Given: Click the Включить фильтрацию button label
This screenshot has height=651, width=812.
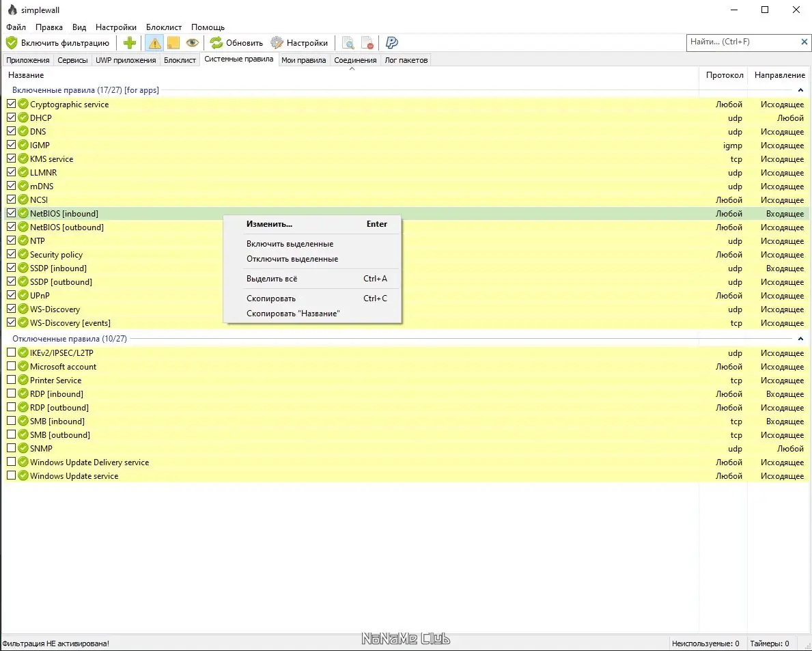Looking at the screenshot, I should pyautogui.click(x=66, y=43).
